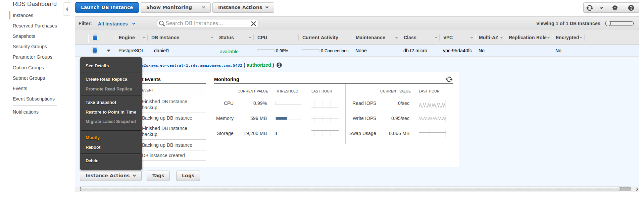Image resolution: width=644 pixels, height=197 pixels.
Task: Clear the search field with X icon
Action: (254, 23)
